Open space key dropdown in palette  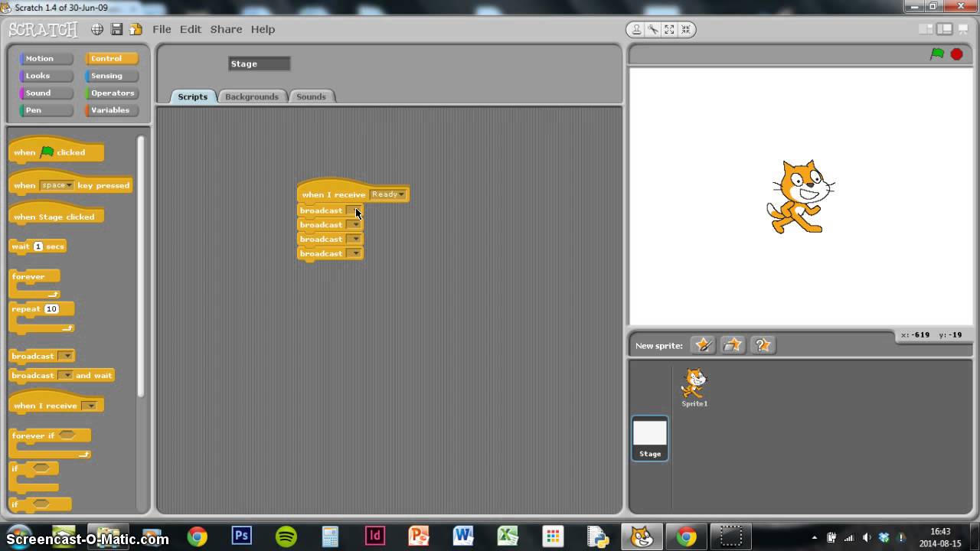click(57, 185)
